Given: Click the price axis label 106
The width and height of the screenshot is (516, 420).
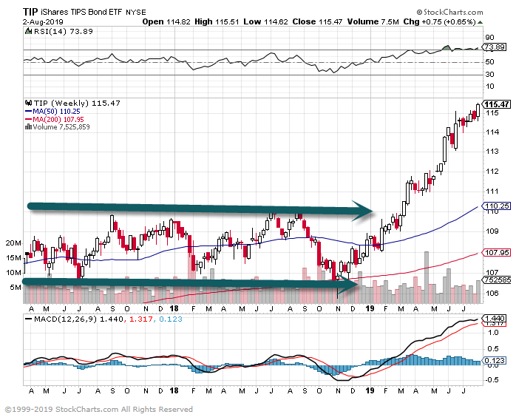Looking at the screenshot, I should point(492,293).
